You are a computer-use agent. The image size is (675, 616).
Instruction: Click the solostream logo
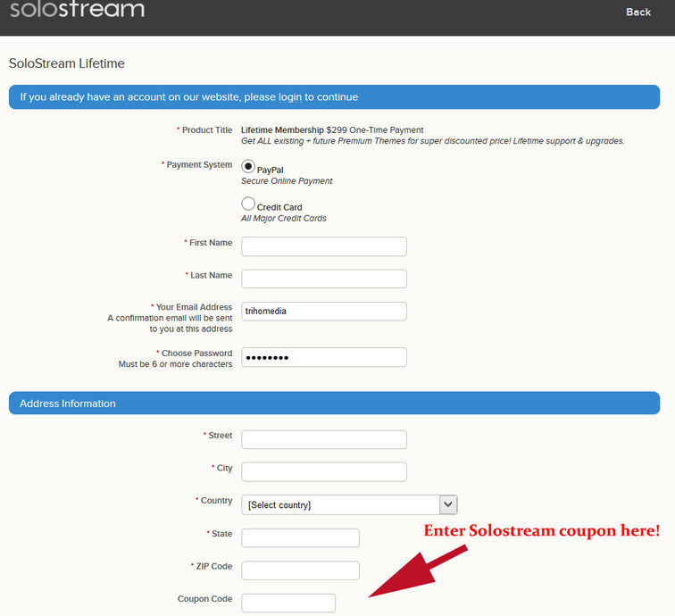point(77,9)
